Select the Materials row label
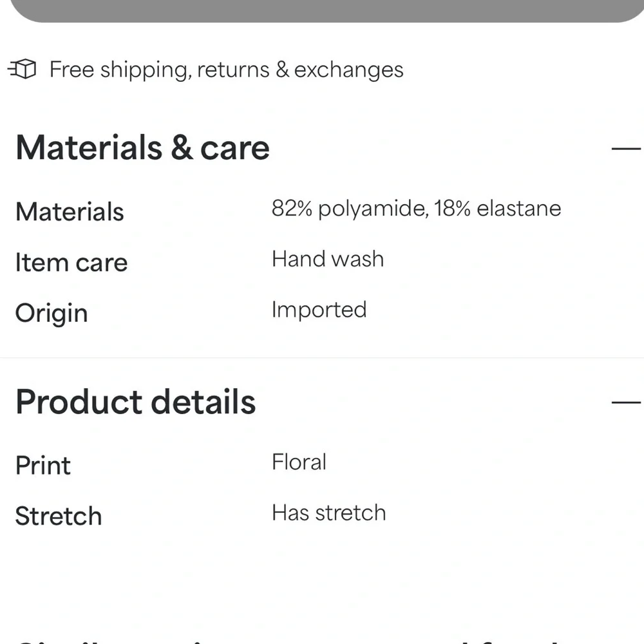Viewport: 644px width, 644px height. click(70, 212)
